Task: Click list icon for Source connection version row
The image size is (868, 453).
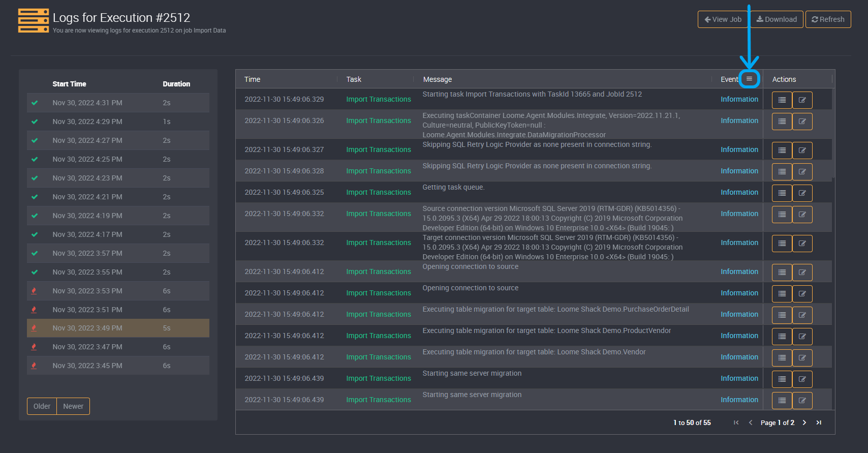Action: point(782,215)
